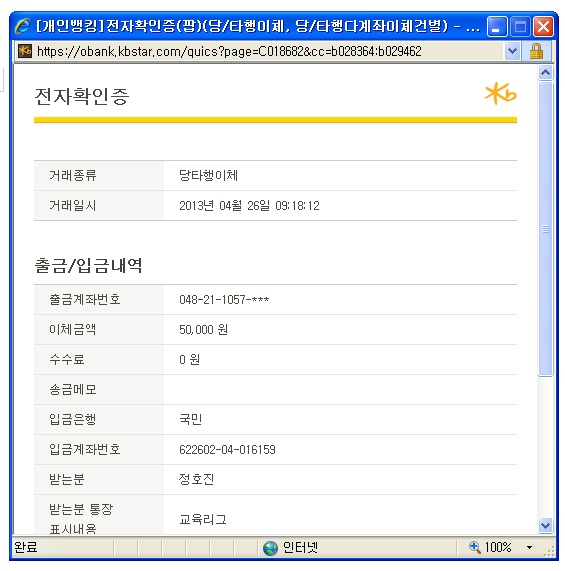Minimize the banking popup window
Screen dimensions: 565x571
[x=497, y=27]
